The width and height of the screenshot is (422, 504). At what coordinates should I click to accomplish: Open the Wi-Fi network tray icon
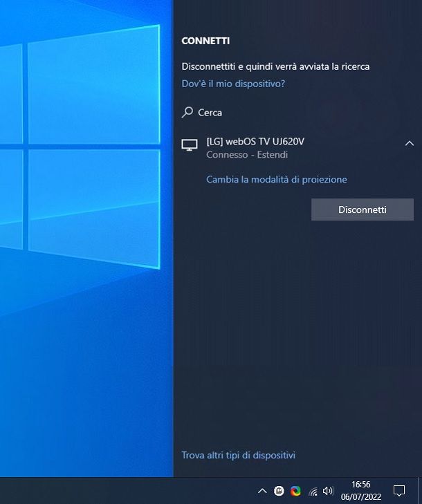coord(313,492)
